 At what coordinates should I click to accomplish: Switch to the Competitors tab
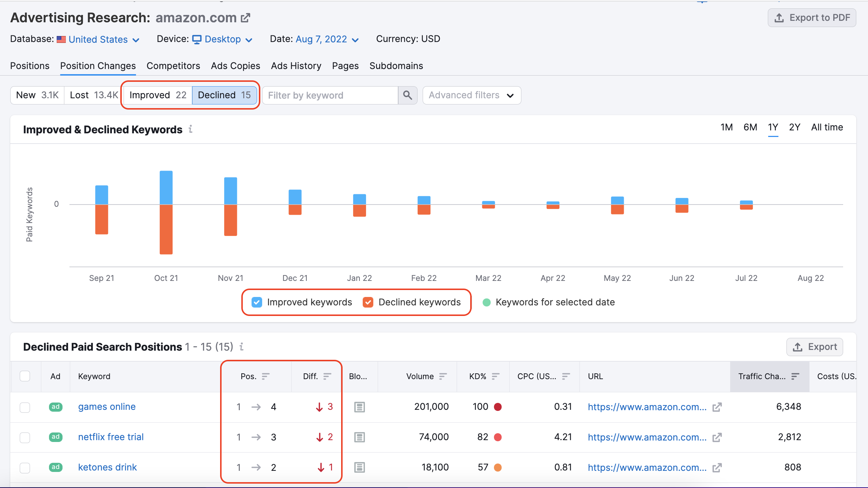[x=173, y=66]
